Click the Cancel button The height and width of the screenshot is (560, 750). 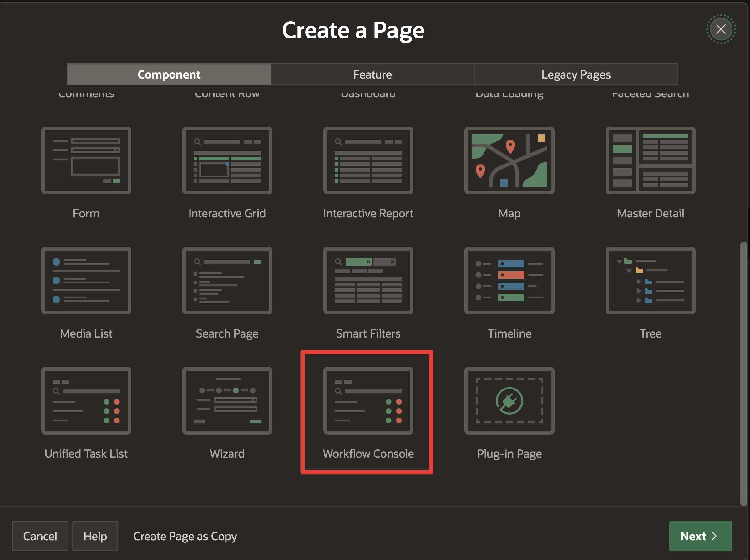(x=40, y=536)
